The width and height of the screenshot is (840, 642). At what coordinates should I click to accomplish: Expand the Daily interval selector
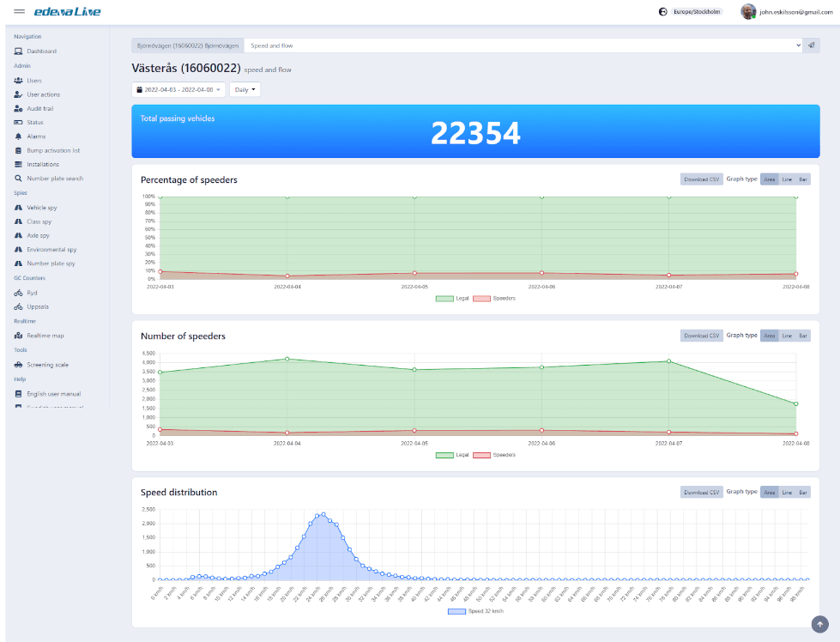(245, 88)
